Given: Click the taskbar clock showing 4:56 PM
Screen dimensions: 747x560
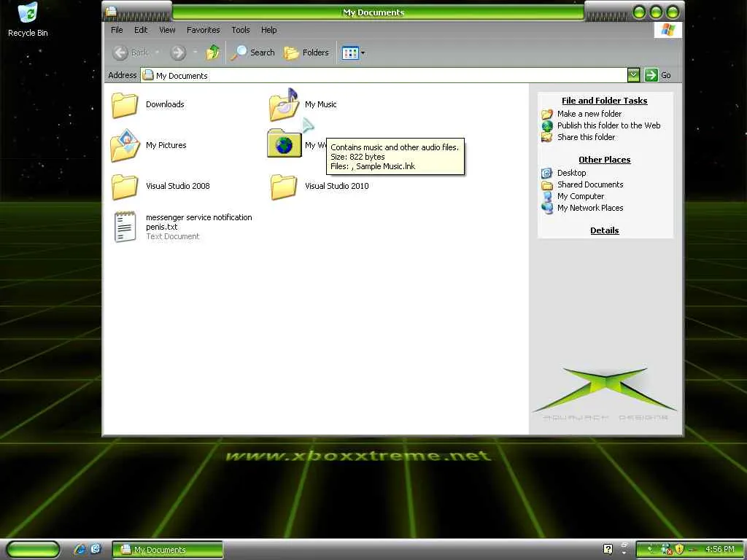Looking at the screenshot, I should click(x=720, y=549).
